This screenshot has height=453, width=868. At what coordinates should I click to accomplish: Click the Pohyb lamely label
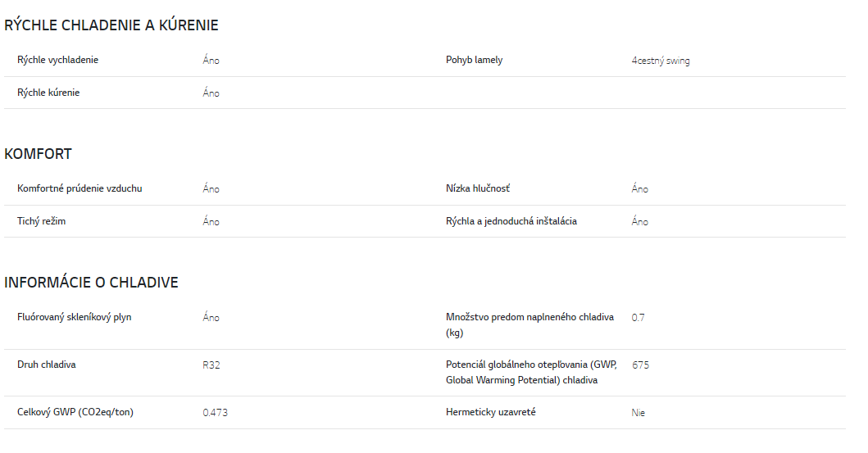[x=475, y=61]
